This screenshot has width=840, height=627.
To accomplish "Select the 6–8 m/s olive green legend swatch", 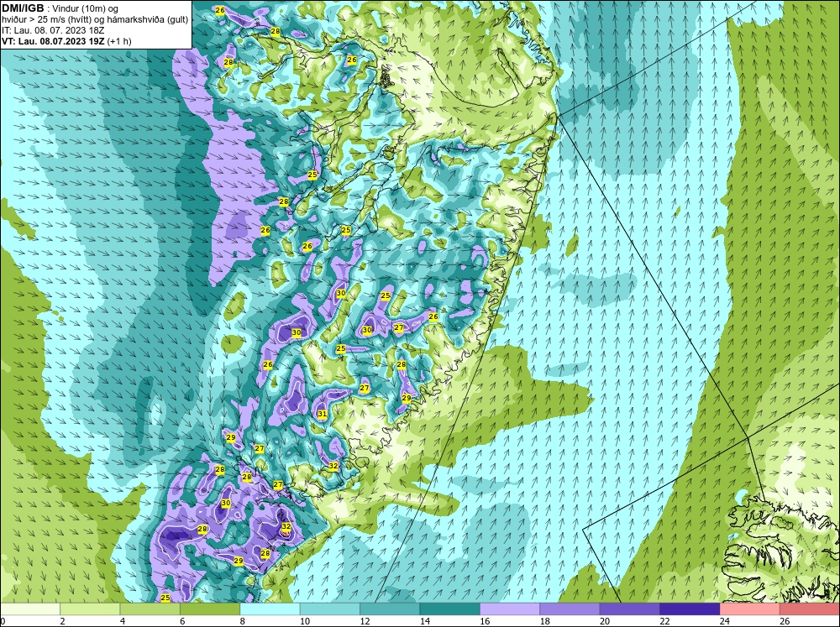I will tap(210, 609).
